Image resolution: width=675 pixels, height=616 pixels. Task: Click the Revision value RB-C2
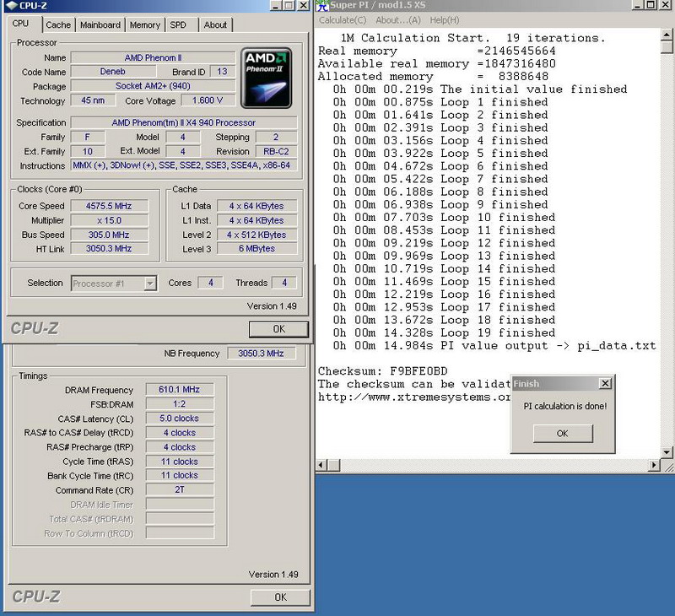276,152
